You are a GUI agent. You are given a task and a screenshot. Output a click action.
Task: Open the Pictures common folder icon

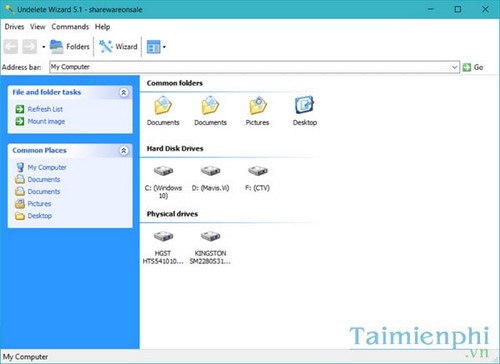point(258,105)
